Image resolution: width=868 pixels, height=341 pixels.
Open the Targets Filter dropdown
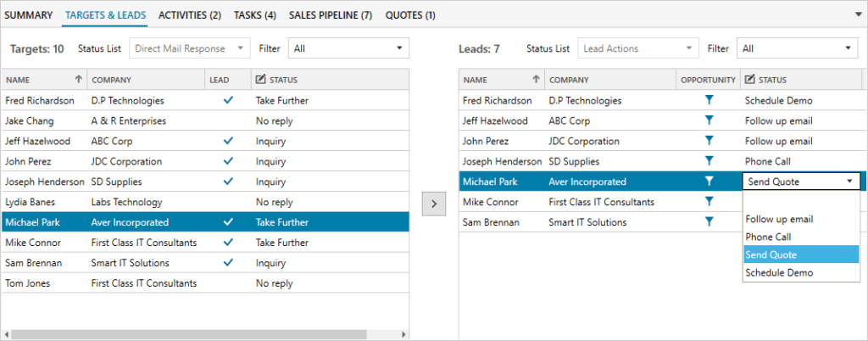point(348,48)
